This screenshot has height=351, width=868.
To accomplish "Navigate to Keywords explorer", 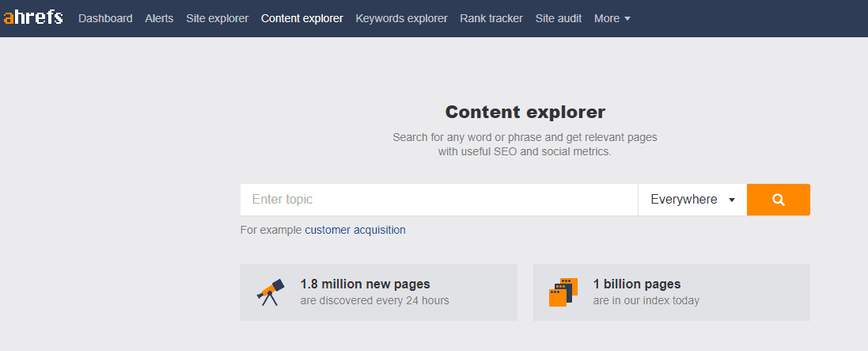I will click(401, 18).
